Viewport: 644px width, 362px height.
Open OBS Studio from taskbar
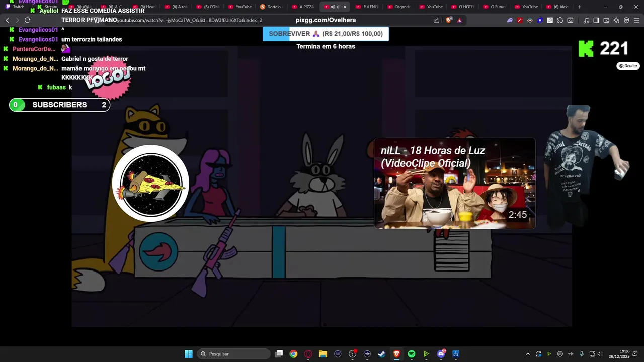[x=352, y=354]
